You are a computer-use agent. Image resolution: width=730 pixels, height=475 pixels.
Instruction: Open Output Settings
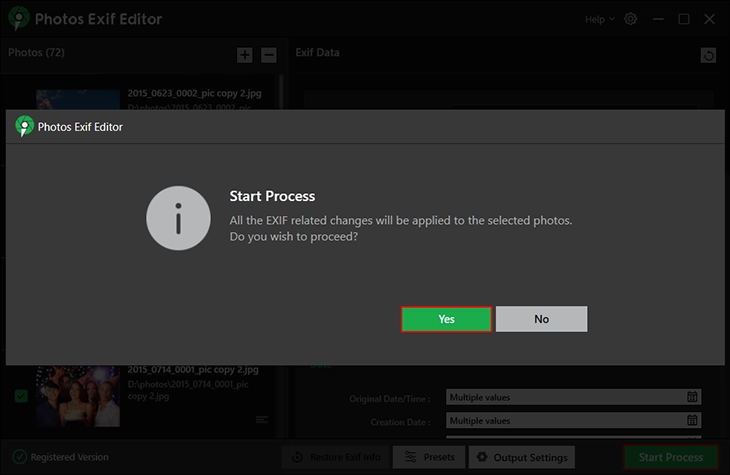521,457
